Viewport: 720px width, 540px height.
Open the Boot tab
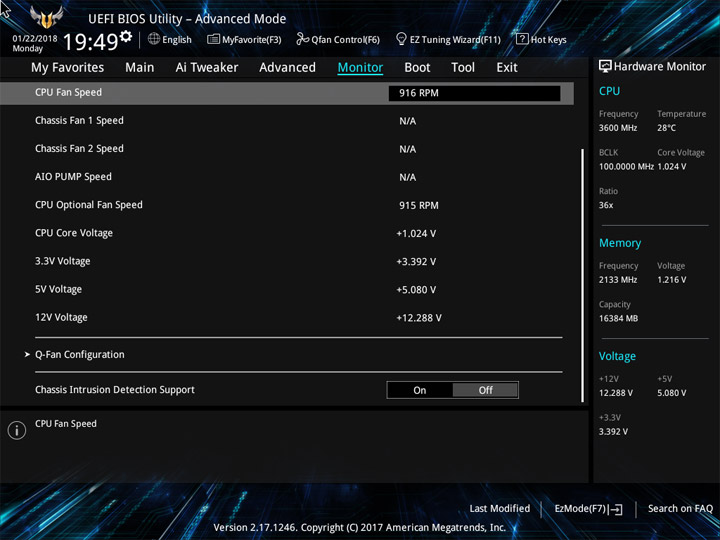coord(417,68)
